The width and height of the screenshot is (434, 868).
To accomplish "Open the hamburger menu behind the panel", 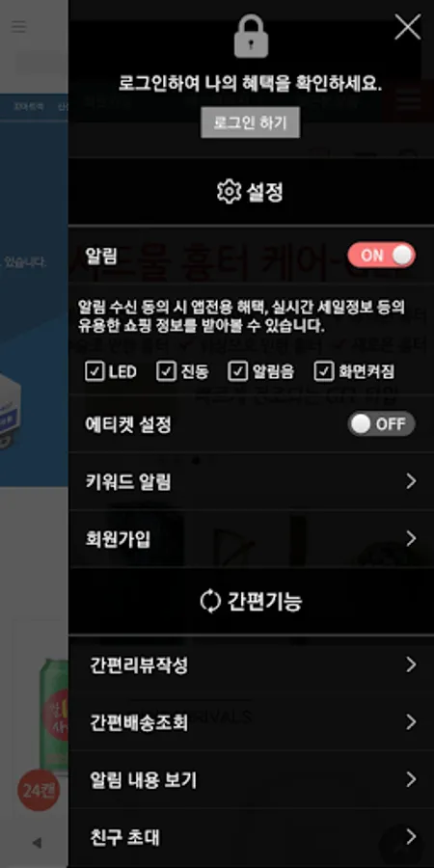I will coord(19,26).
